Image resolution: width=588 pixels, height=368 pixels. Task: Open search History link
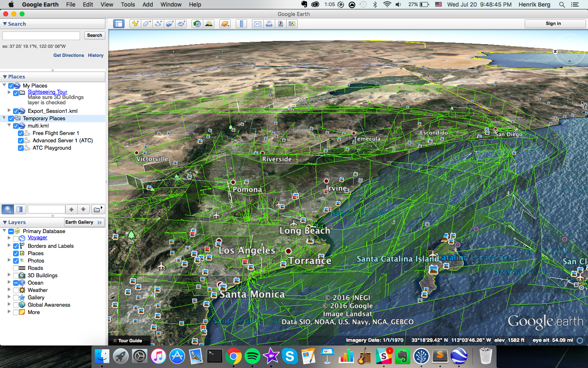click(x=96, y=55)
